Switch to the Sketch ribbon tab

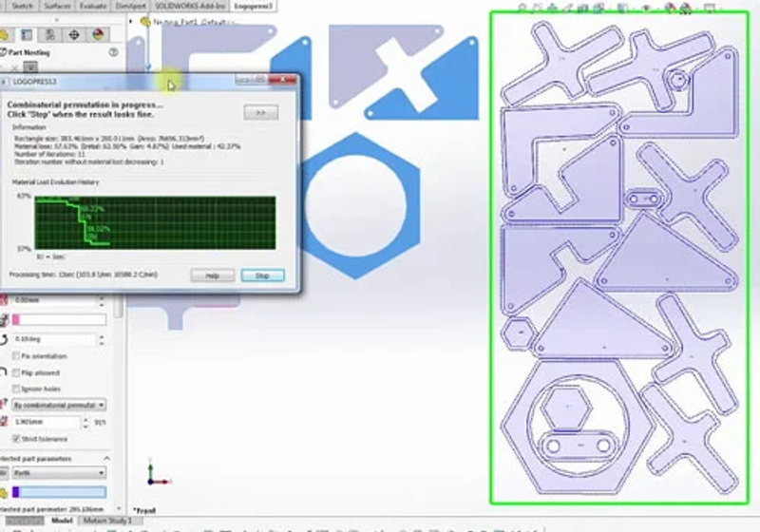click(x=22, y=6)
